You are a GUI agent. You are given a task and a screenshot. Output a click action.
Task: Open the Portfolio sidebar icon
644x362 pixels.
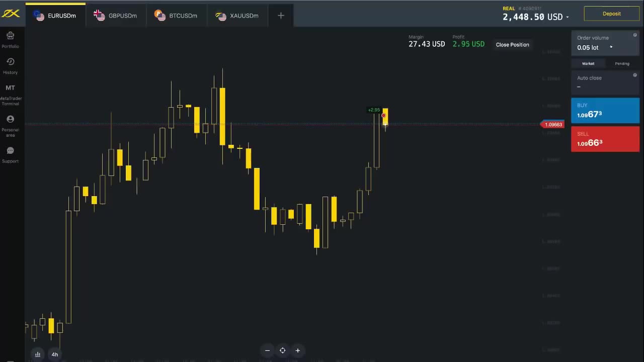click(10, 36)
